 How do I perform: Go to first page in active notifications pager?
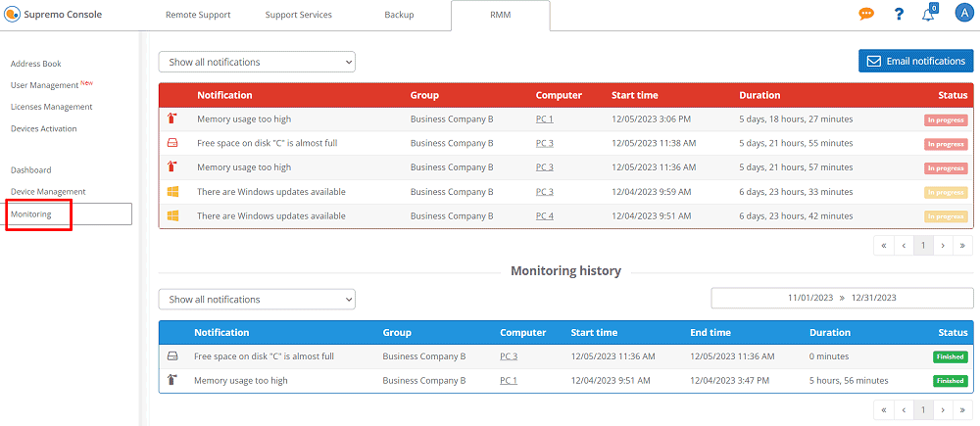click(x=884, y=246)
